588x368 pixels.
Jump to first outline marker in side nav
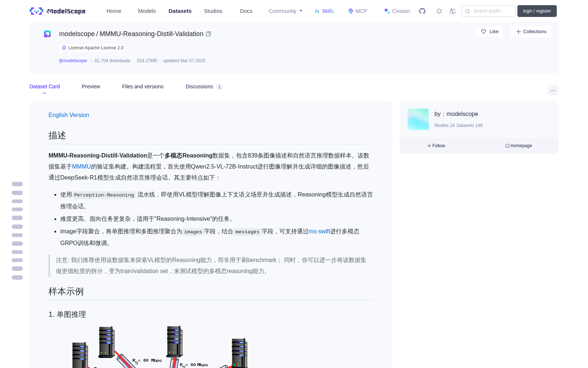17,184
